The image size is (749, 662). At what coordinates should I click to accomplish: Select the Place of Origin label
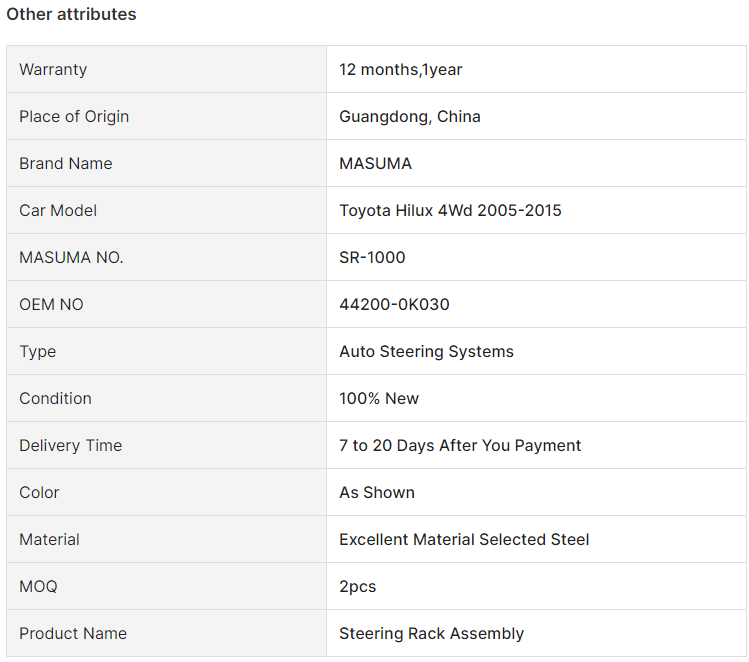(x=74, y=116)
